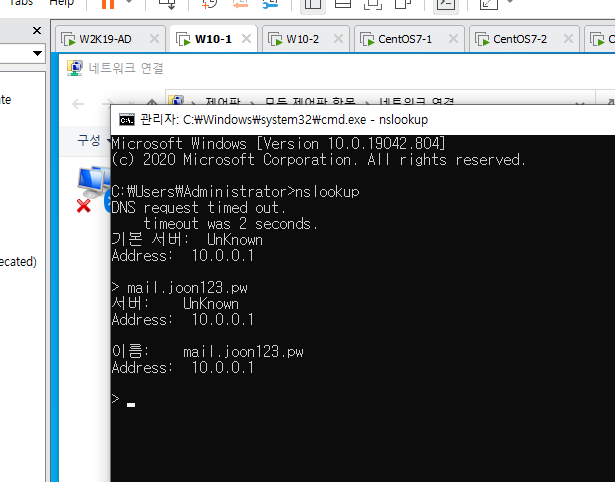The width and height of the screenshot is (615, 482).
Task: Click the running-VM icon on the CentOS7-2 tab
Action: pyautogui.click(x=482, y=39)
